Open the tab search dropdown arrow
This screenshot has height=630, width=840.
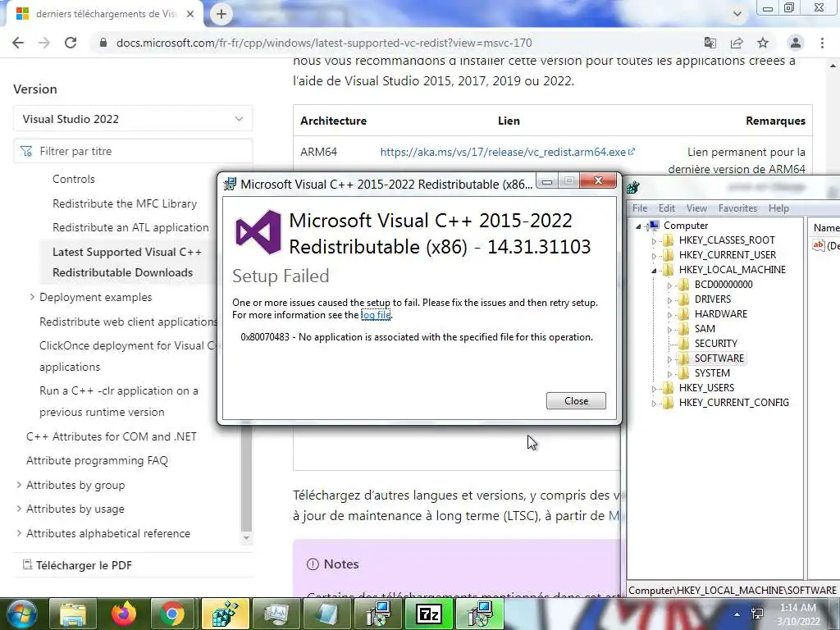pyautogui.click(x=737, y=14)
